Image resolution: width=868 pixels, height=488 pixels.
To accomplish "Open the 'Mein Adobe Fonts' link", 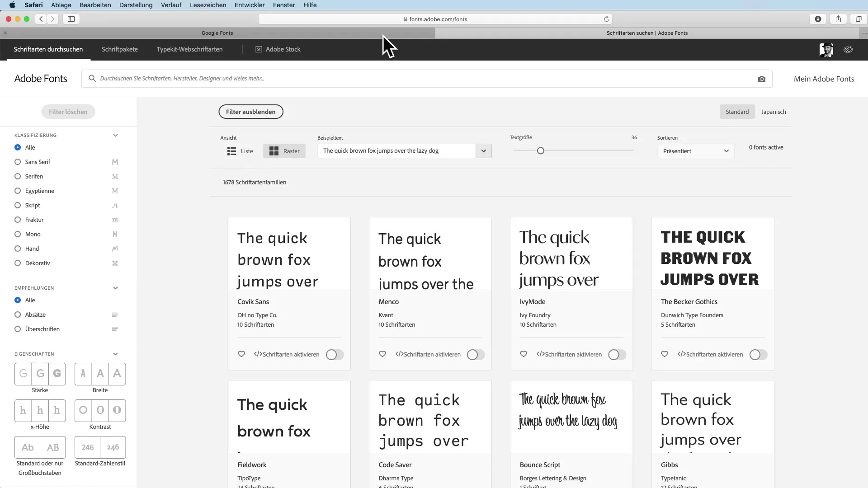I will 824,79.
